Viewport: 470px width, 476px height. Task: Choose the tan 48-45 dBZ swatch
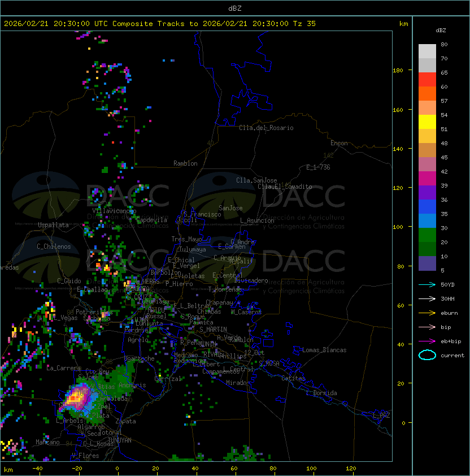point(427,150)
